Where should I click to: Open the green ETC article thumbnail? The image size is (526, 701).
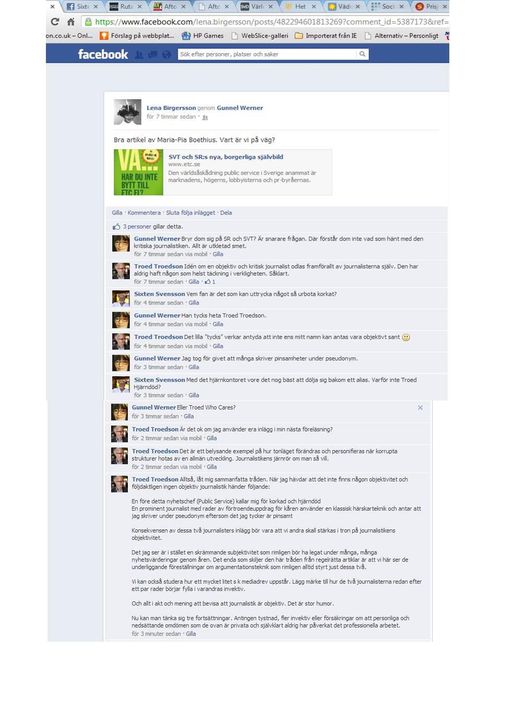139,172
